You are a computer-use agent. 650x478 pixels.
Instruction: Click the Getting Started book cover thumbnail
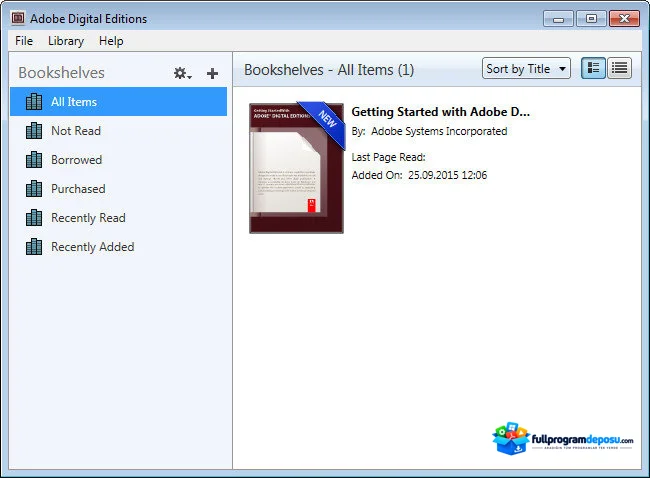click(x=296, y=168)
